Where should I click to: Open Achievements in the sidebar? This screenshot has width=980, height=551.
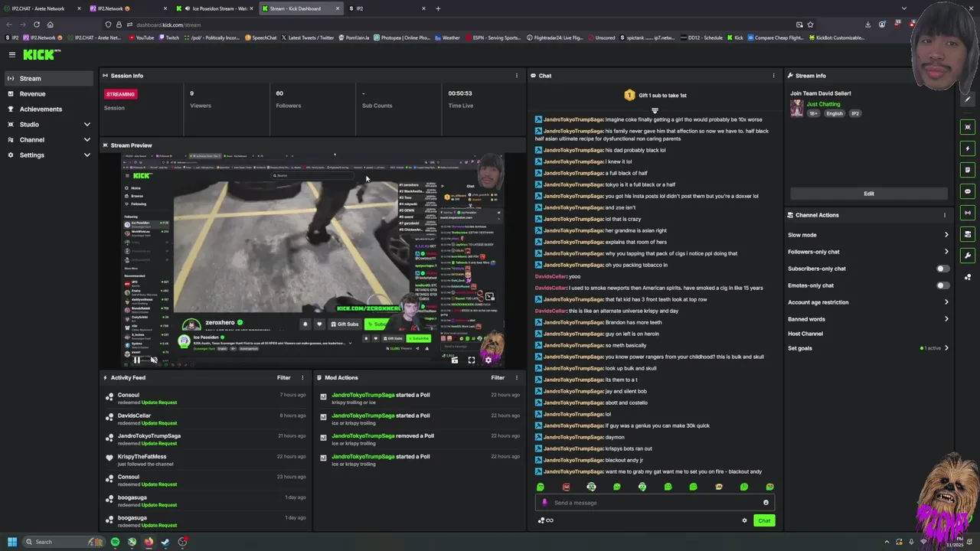click(x=47, y=109)
